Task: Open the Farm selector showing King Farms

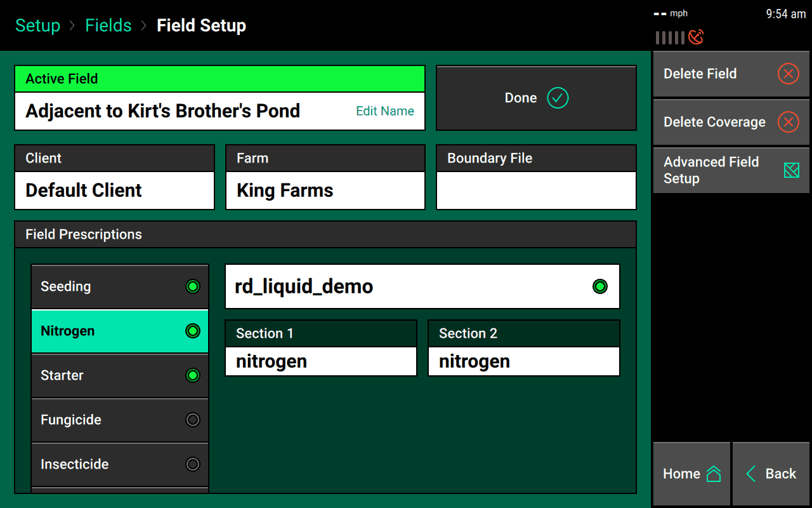Action: pyautogui.click(x=325, y=190)
